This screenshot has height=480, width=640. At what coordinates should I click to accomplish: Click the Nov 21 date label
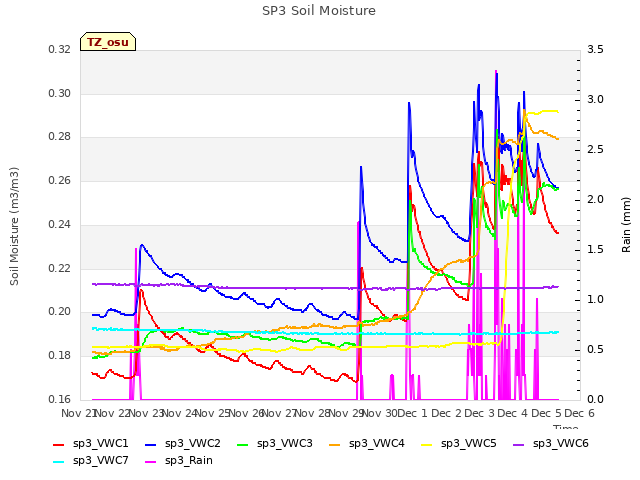[78, 413]
